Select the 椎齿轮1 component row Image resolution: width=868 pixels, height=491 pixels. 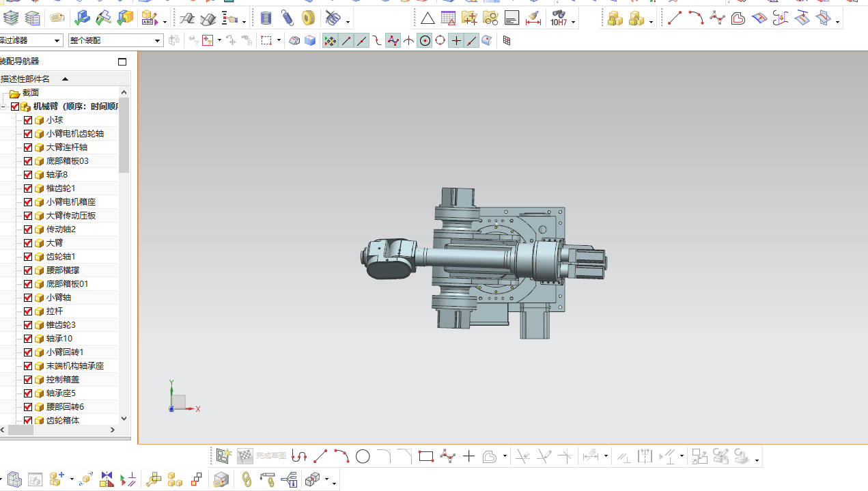59,188
